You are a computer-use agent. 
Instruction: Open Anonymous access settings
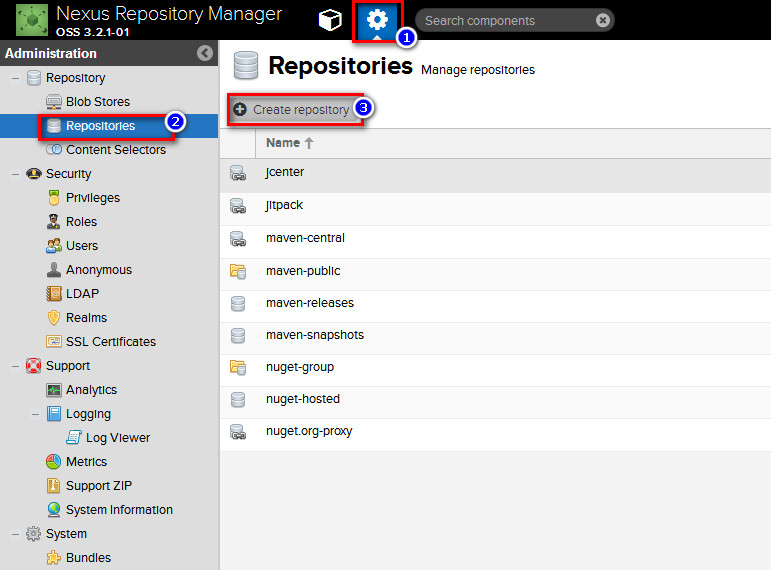(x=99, y=270)
